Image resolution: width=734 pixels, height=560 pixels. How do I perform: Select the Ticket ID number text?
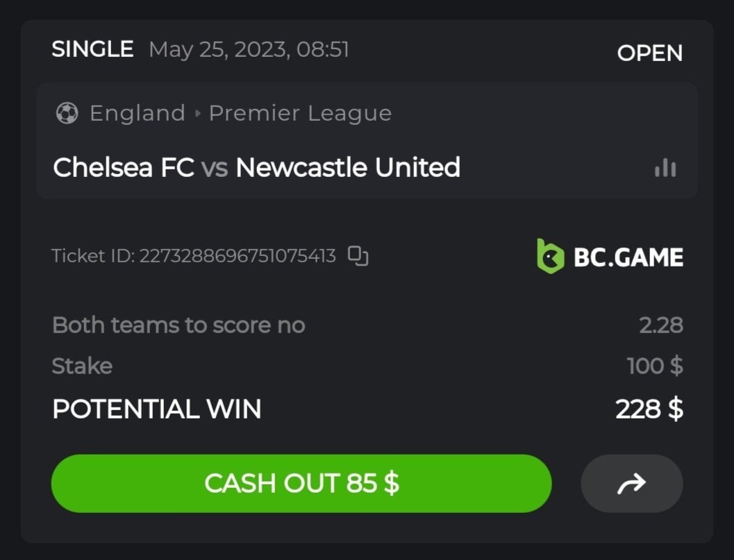click(x=237, y=256)
